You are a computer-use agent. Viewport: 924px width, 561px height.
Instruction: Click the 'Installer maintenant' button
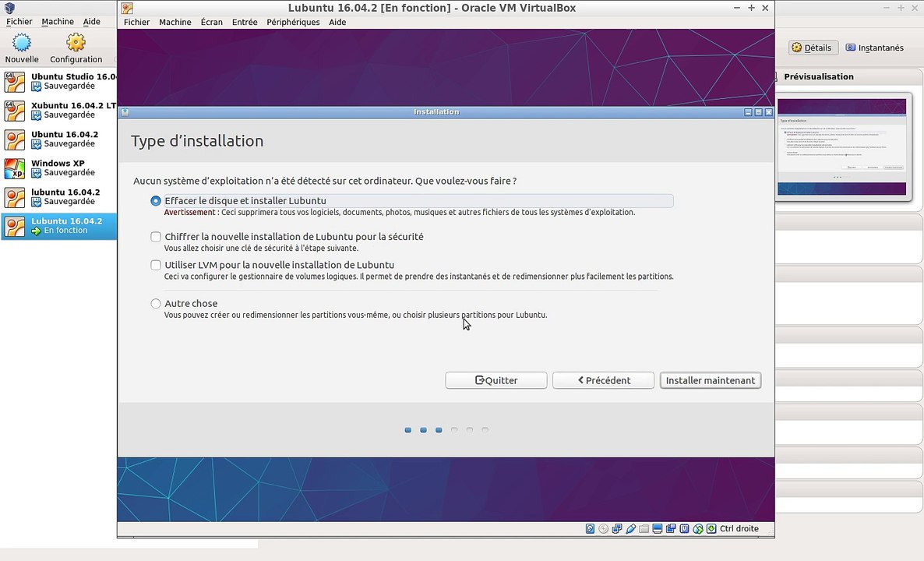pyautogui.click(x=711, y=380)
